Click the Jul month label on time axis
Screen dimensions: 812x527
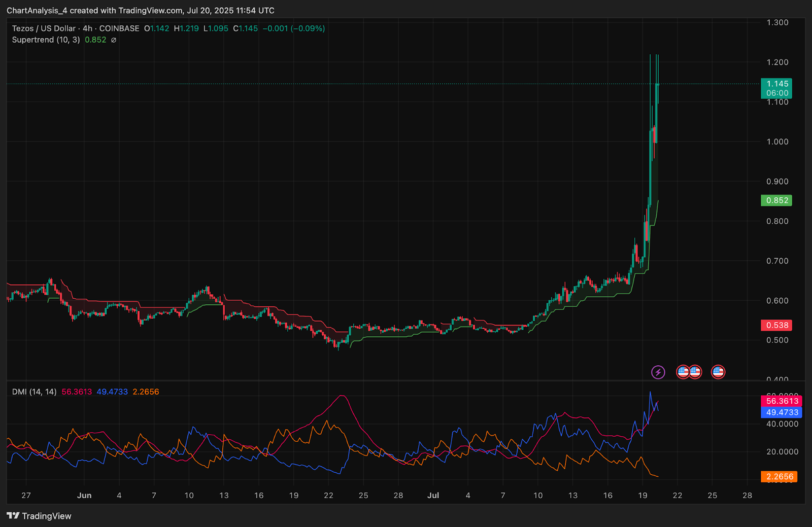tap(433, 496)
